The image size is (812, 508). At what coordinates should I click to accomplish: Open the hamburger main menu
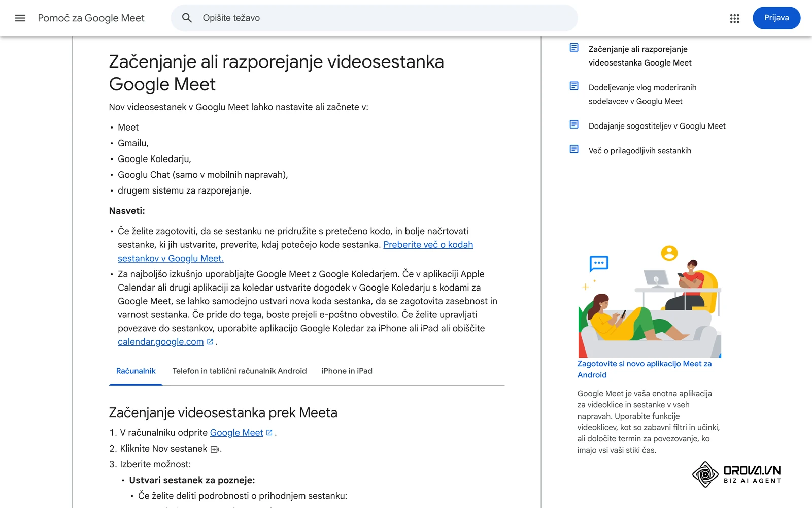point(20,18)
